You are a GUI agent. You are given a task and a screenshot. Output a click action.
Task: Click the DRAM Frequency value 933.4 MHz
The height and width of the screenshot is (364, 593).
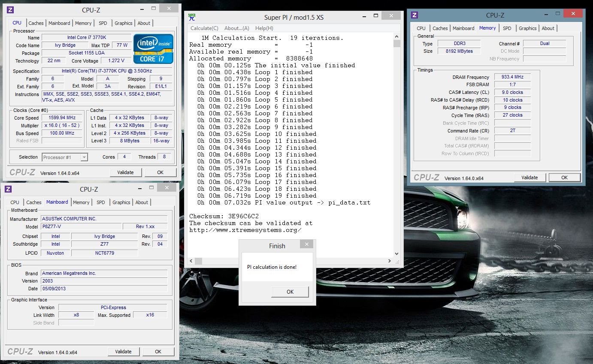point(512,77)
